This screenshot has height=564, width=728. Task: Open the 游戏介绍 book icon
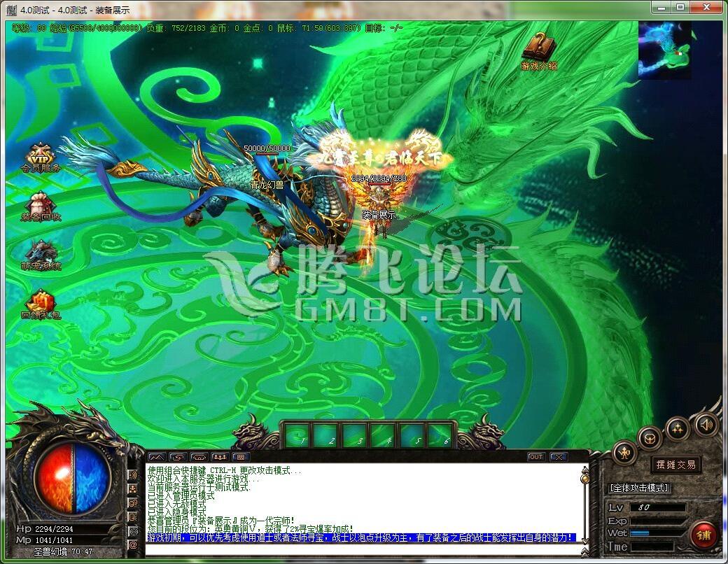click(539, 51)
